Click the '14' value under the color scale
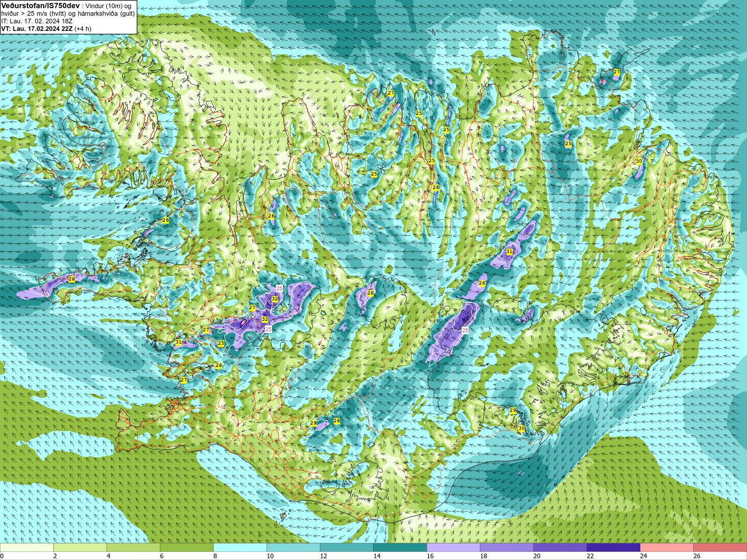 pyautogui.click(x=377, y=556)
